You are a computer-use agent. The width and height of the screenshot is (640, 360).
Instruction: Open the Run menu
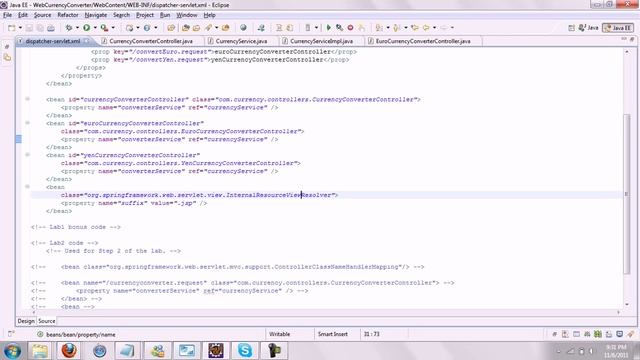(x=165, y=15)
